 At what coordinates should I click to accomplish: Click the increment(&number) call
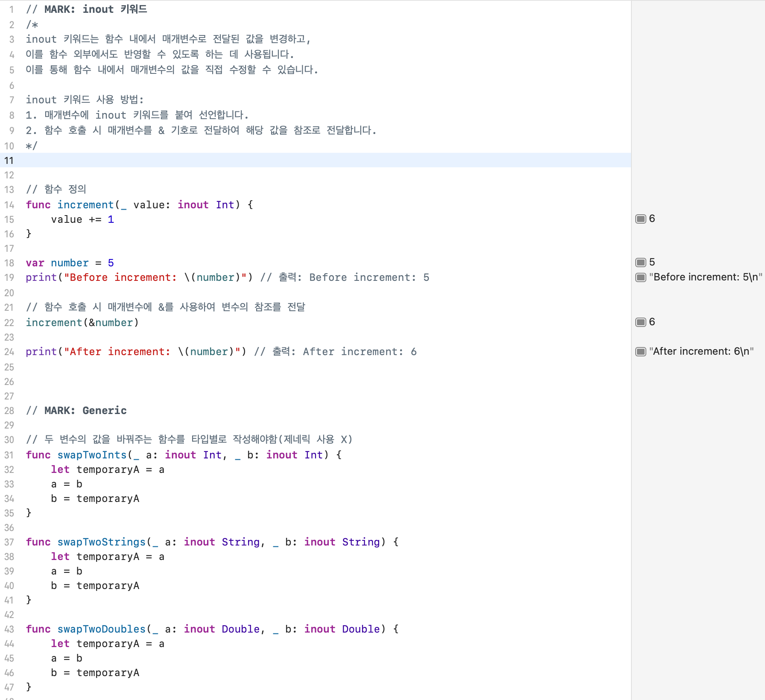(x=82, y=323)
